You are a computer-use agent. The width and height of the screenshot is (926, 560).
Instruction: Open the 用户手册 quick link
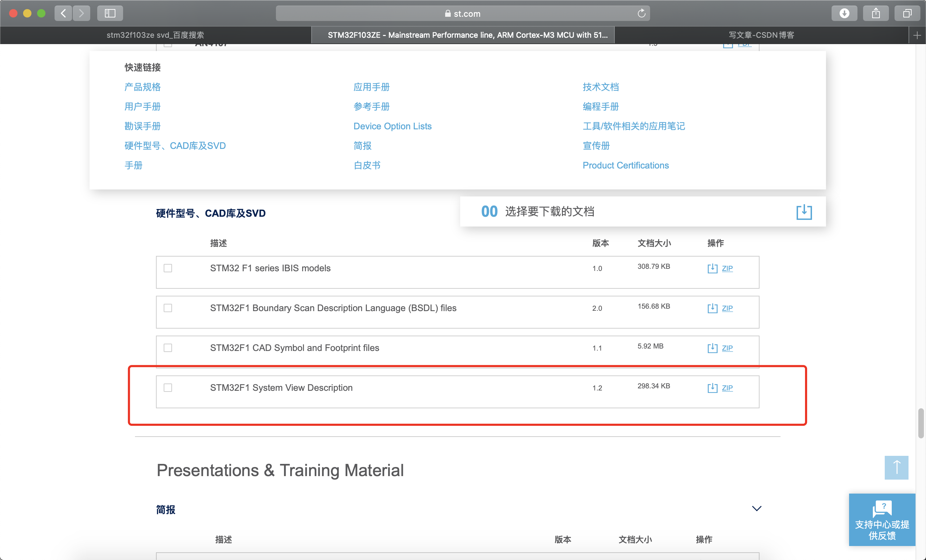click(x=142, y=107)
